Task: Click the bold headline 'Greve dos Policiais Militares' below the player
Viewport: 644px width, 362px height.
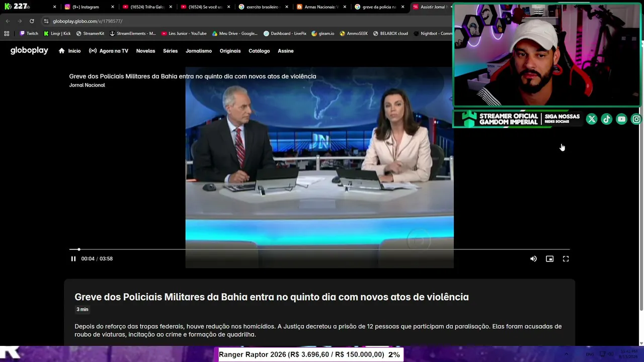Action: click(x=272, y=297)
